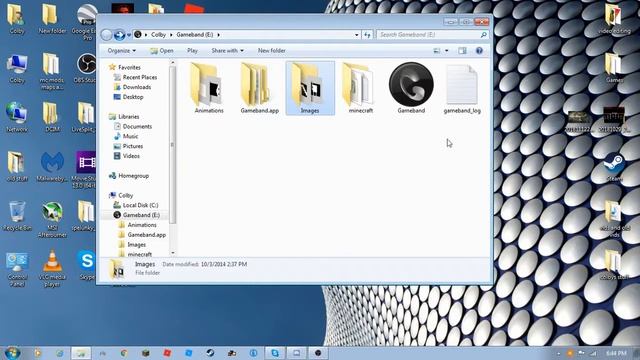Click the Forward navigation arrow
The image size is (640, 360).
tap(120, 35)
